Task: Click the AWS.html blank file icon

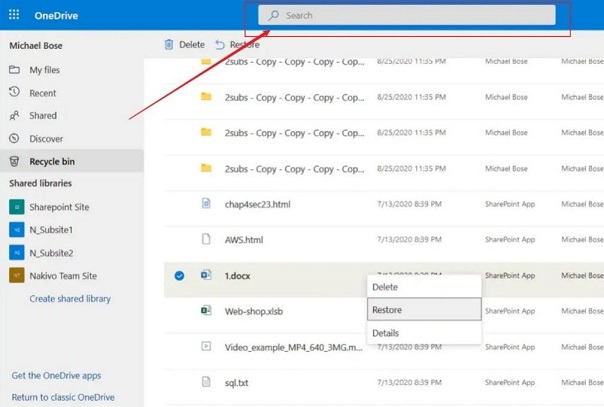Action: pos(206,239)
